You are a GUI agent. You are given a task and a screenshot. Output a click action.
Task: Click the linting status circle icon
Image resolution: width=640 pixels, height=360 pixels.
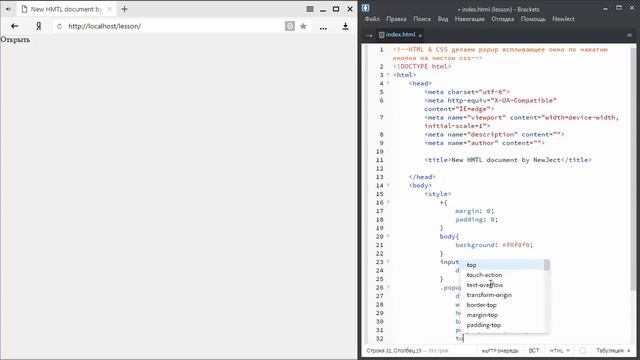(582, 351)
